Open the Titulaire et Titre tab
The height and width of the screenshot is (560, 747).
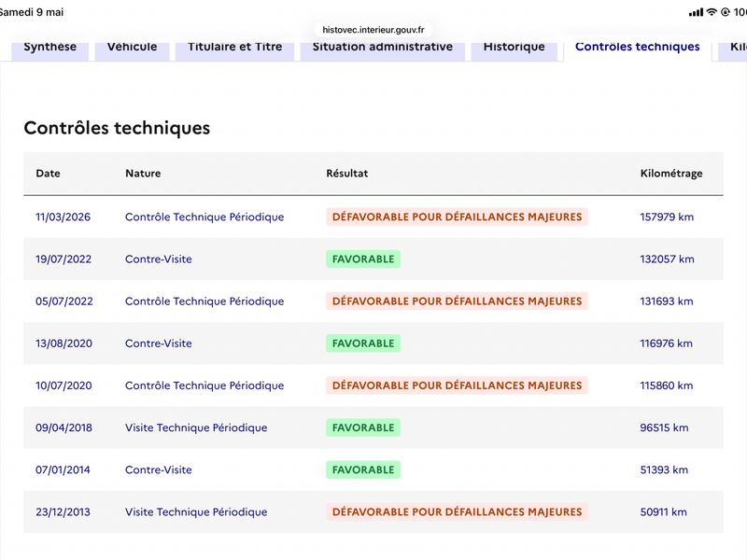coord(235,48)
